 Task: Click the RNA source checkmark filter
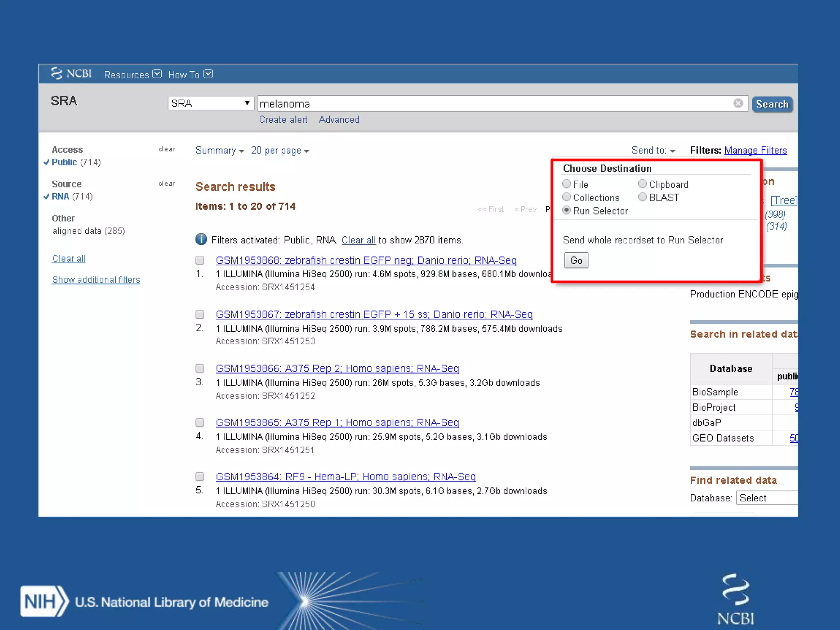click(60, 197)
